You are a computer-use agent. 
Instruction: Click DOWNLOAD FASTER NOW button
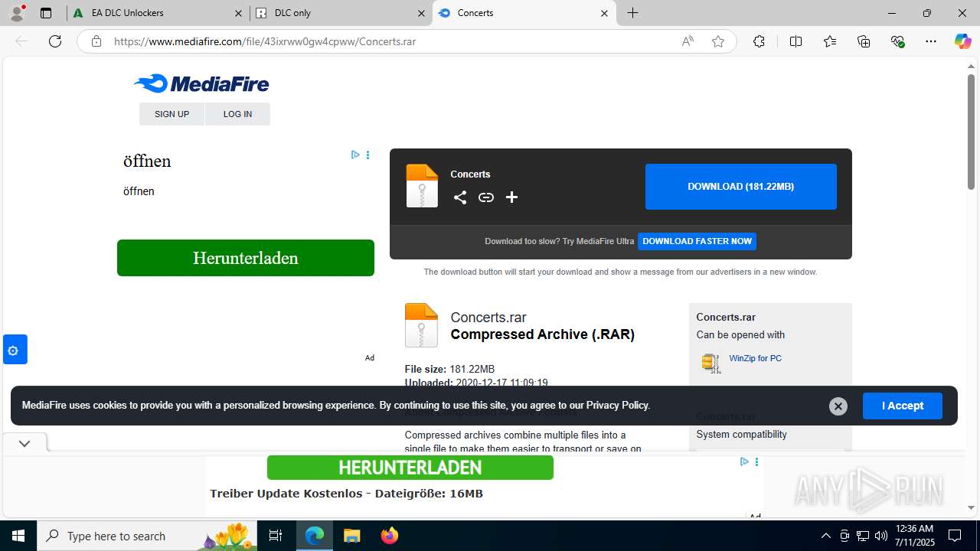pos(697,241)
